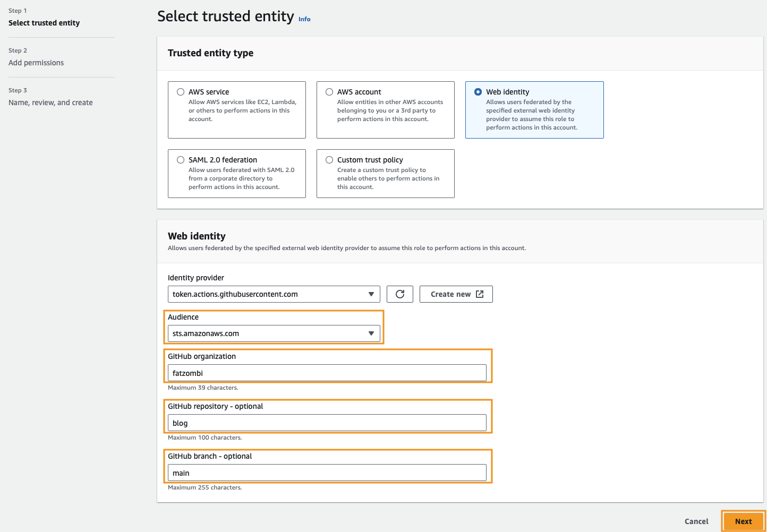Image resolution: width=767 pixels, height=532 pixels.
Task: Click the external link icon on Create new
Action: click(480, 294)
